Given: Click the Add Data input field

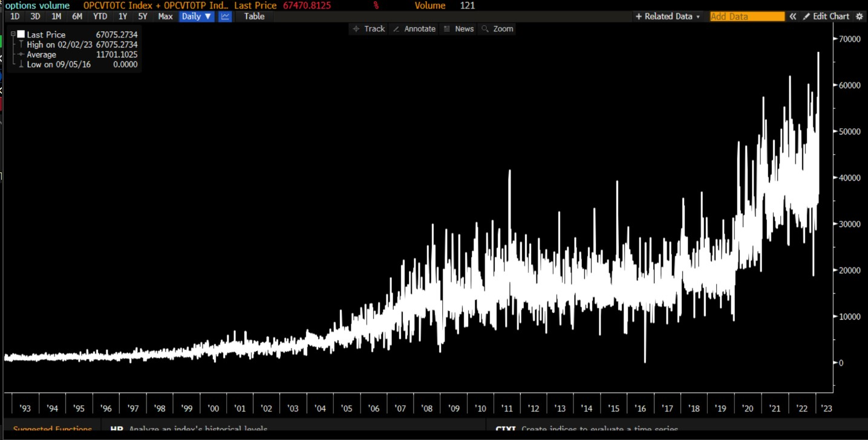Looking at the screenshot, I should coord(747,16).
